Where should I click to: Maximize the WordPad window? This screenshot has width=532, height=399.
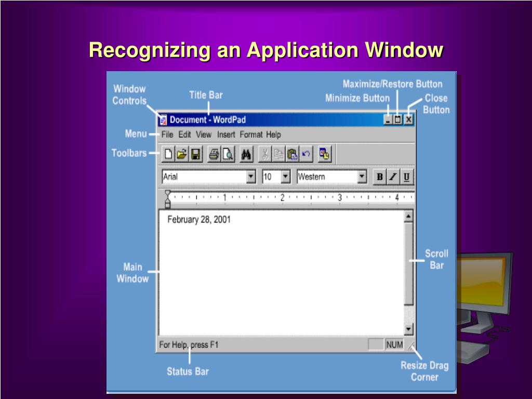click(x=397, y=120)
